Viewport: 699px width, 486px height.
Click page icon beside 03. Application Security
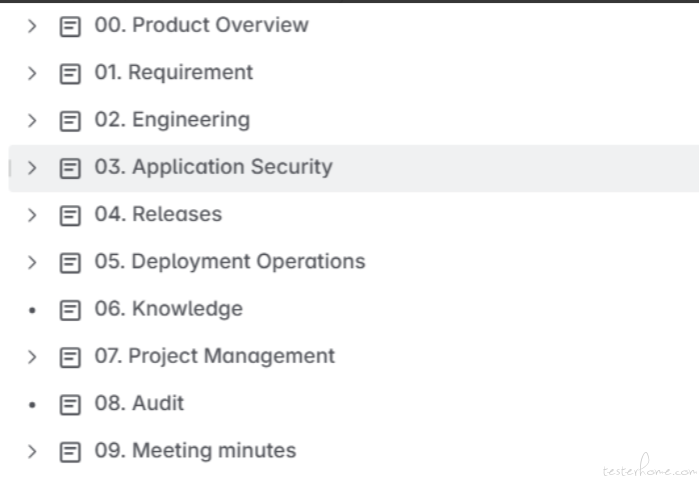point(70,168)
